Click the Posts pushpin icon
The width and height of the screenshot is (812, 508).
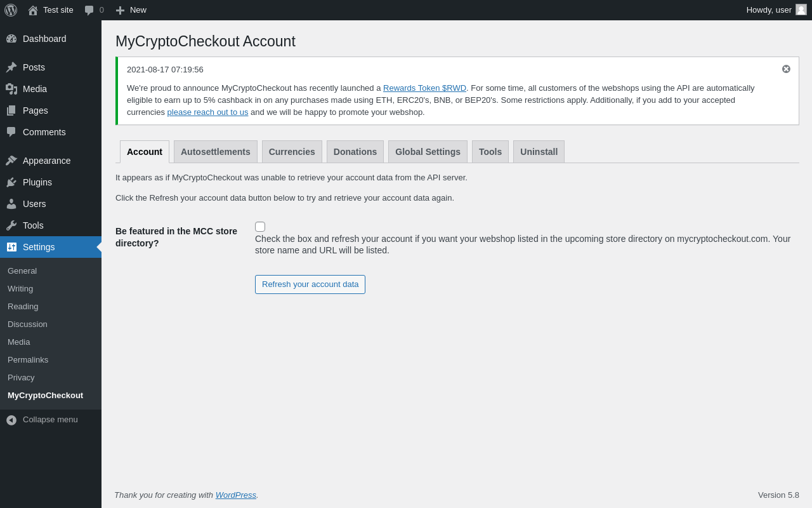[11, 67]
